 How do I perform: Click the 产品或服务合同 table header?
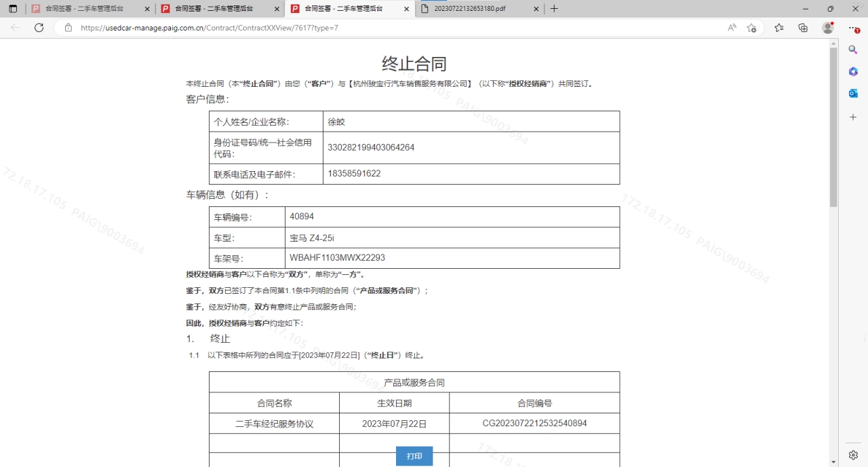coord(414,382)
